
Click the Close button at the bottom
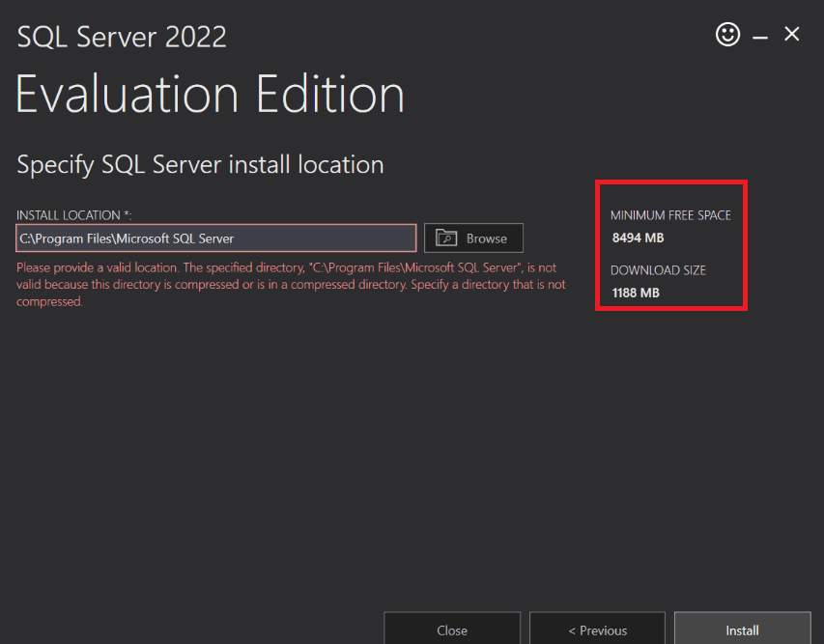[452, 629]
